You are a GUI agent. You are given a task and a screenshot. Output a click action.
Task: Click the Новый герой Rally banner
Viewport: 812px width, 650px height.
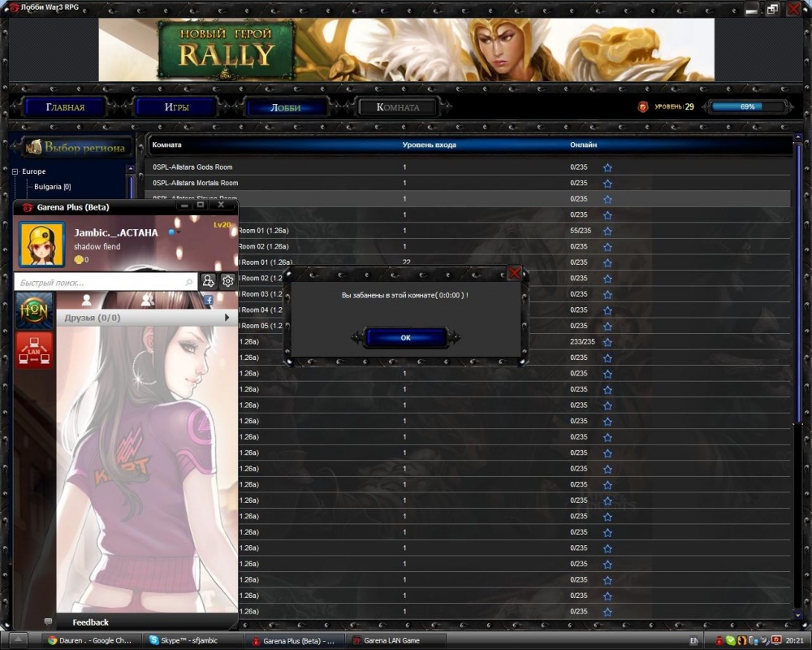pos(407,50)
